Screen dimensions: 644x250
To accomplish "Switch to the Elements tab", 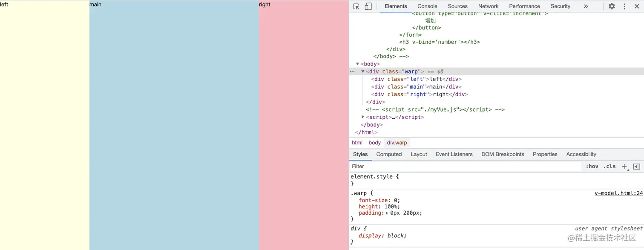I will tap(396, 6).
